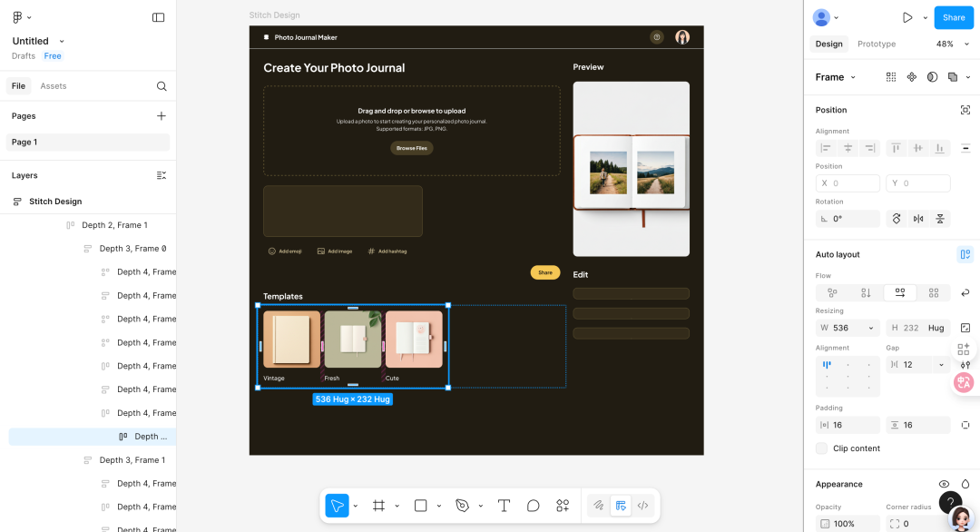Click the mask half-circle icon
Image resolution: width=980 pixels, height=532 pixels.
(932, 77)
